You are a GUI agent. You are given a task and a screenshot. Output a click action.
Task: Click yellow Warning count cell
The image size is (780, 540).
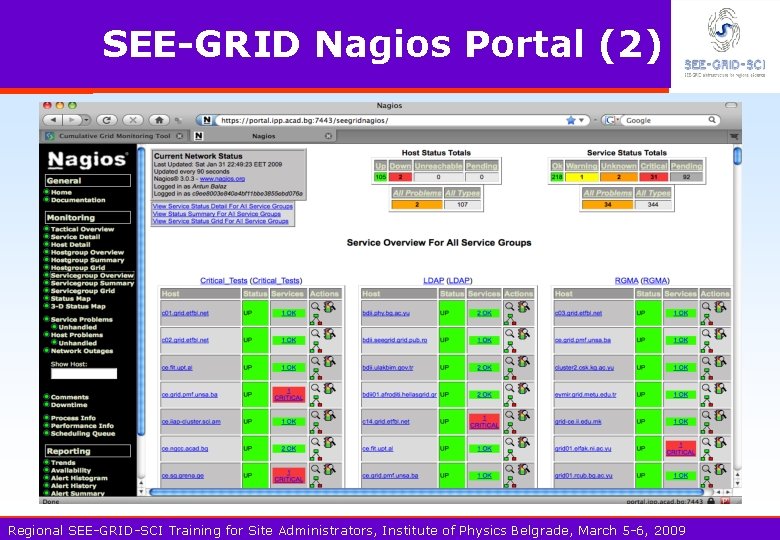[x=581, y=177]
